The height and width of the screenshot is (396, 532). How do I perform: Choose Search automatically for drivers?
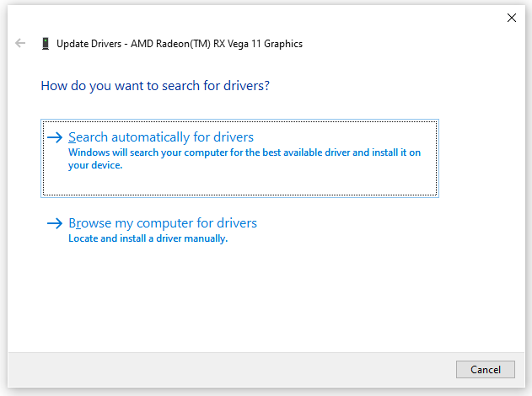click(160, 137)
